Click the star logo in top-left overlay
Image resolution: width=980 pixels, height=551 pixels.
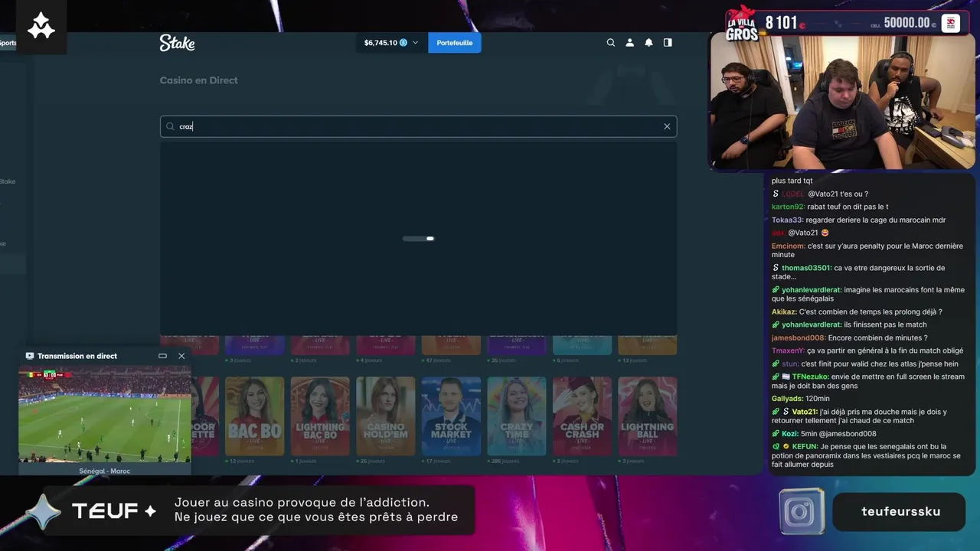(x=41, y=27)
